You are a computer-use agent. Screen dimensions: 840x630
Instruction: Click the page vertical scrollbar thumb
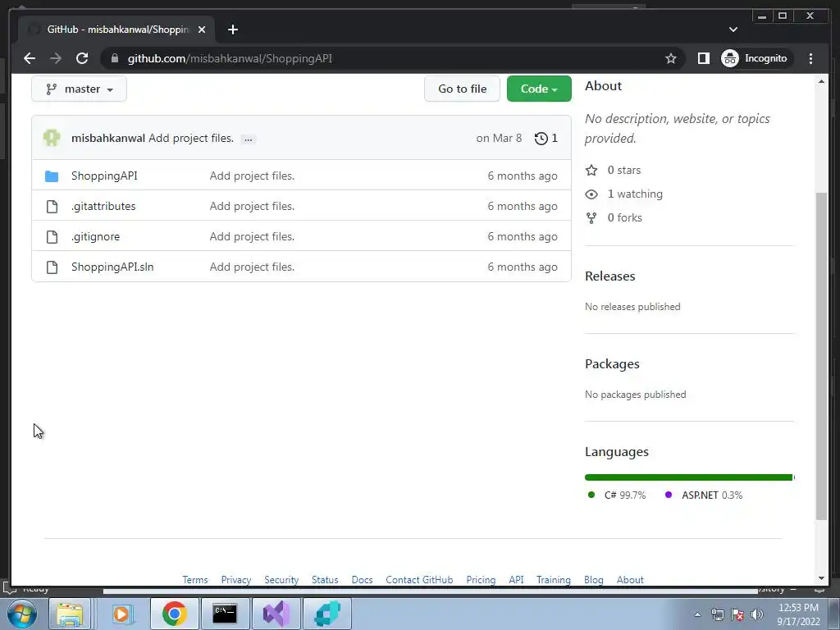821,356
